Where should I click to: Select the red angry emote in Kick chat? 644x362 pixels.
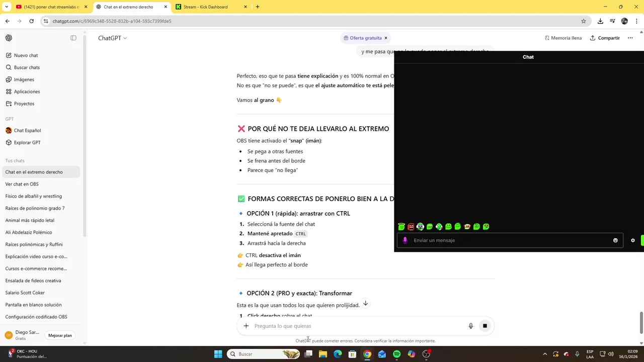click(411, 227)
